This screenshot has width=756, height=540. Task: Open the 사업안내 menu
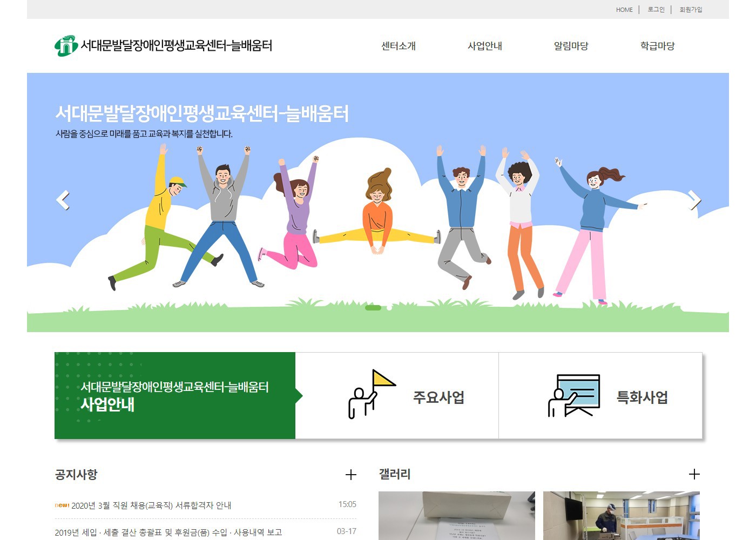pyautogui.click(x=484, y=46)
